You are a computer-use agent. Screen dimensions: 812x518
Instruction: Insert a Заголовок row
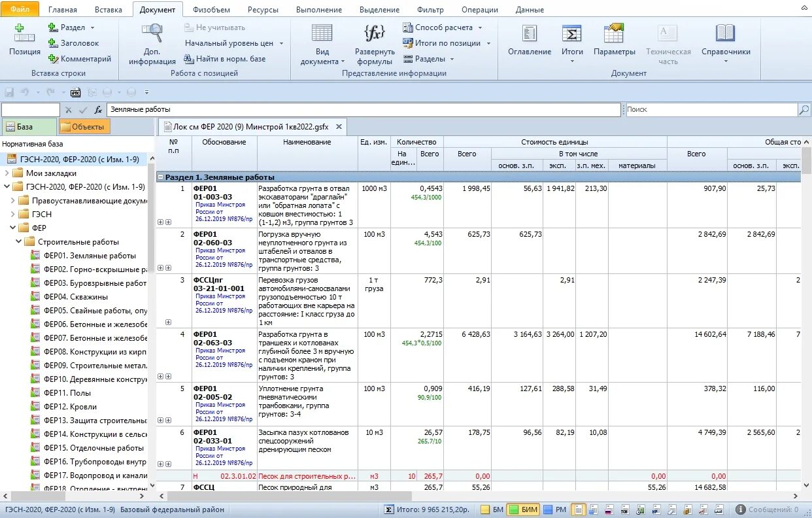(73, 43)
